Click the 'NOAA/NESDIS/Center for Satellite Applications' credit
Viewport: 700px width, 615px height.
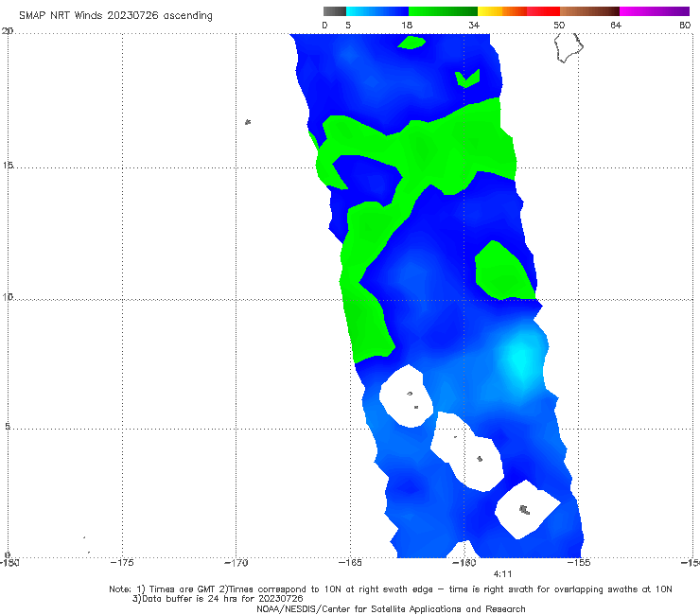tap(391, 608)
